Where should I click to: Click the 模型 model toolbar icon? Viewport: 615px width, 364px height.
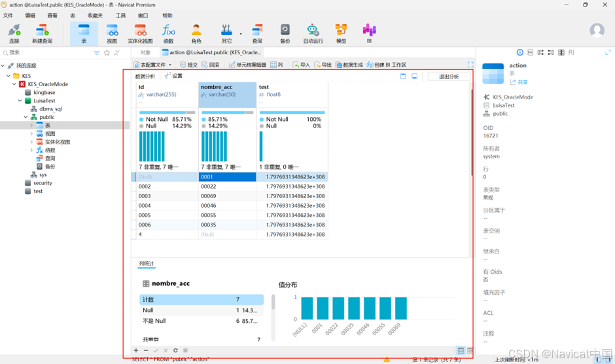click(342, 34)
